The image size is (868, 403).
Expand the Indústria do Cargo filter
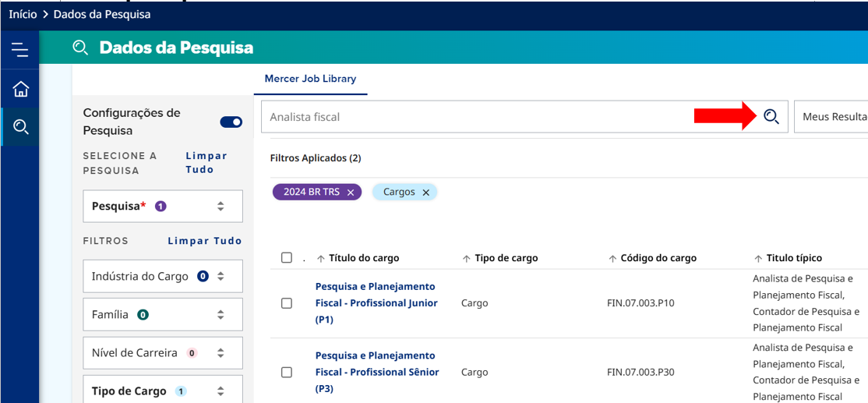tap(221, 277)
